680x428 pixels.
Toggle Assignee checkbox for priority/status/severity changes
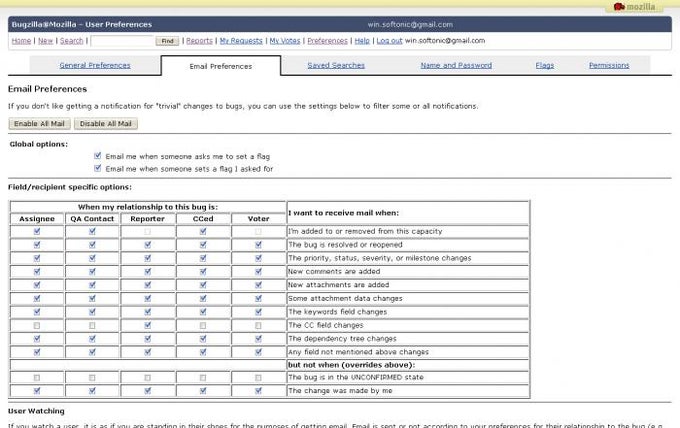[37, 258]
